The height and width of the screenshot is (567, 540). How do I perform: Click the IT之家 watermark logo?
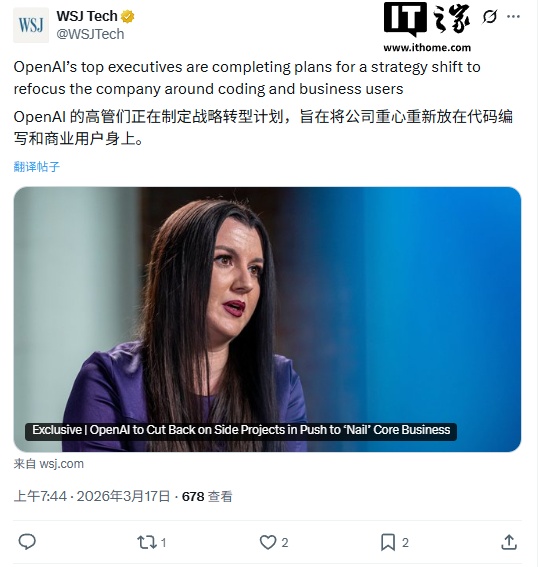click(427, 27)
